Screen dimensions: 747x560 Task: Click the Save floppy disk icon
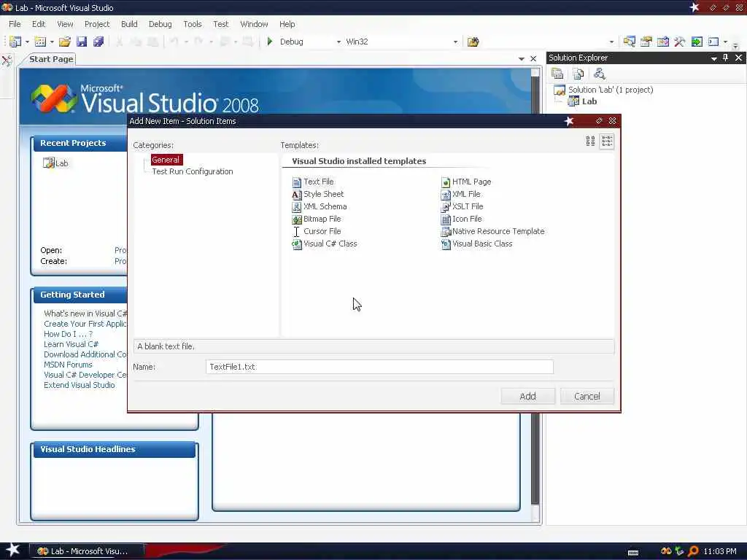82,42
